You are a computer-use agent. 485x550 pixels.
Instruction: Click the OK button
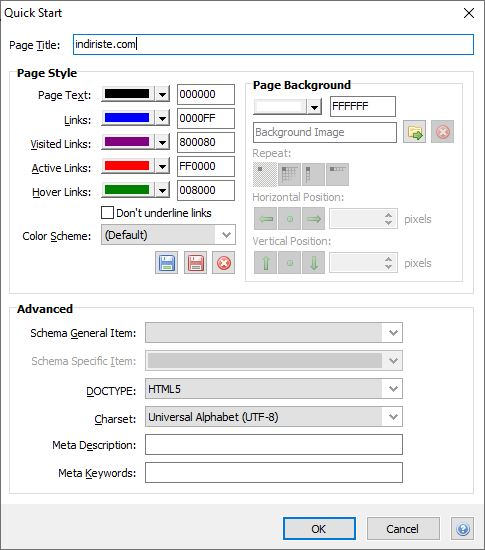[319, 529]
